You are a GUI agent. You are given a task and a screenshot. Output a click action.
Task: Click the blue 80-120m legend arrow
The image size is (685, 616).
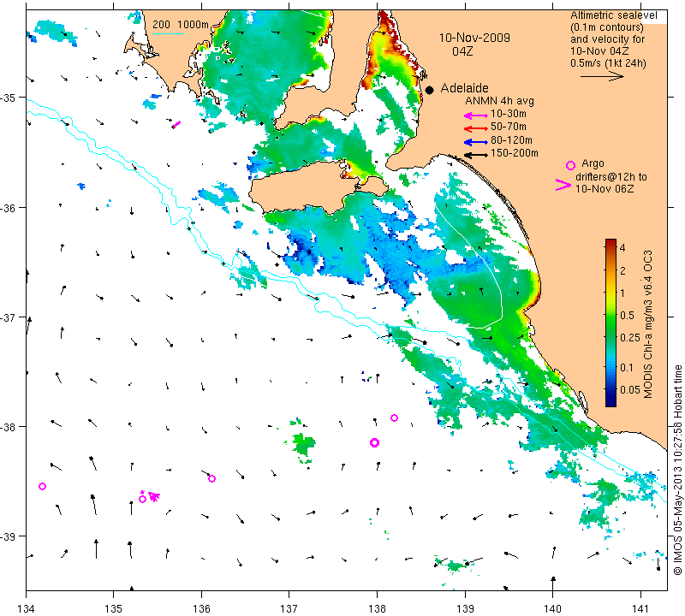pyautogui.click(x=476, y=142)
